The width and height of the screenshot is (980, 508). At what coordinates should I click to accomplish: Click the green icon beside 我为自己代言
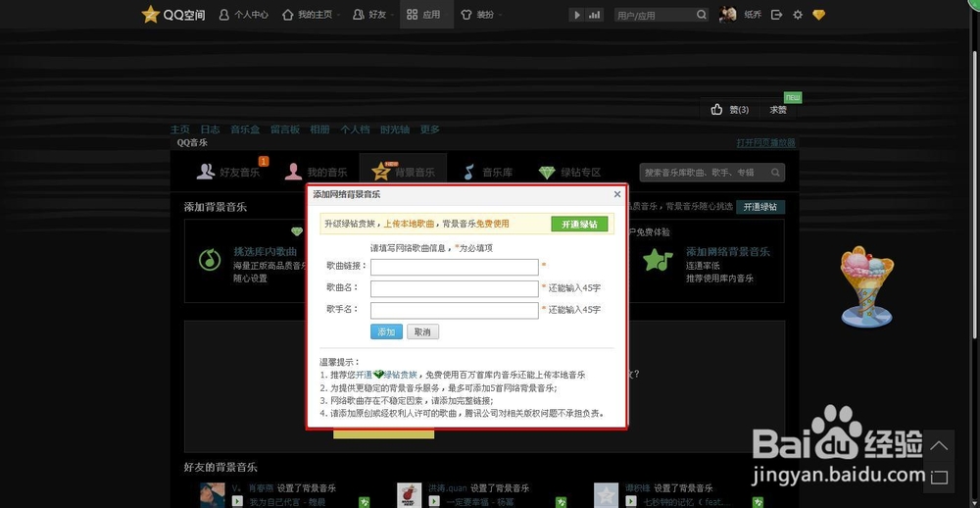pyautogui.click(x=365, y=502)
